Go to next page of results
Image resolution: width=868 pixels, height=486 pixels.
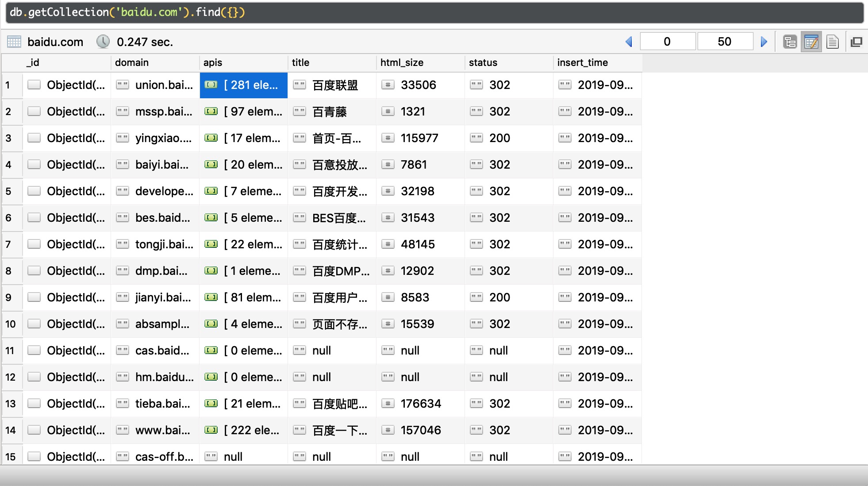point(764,42)
